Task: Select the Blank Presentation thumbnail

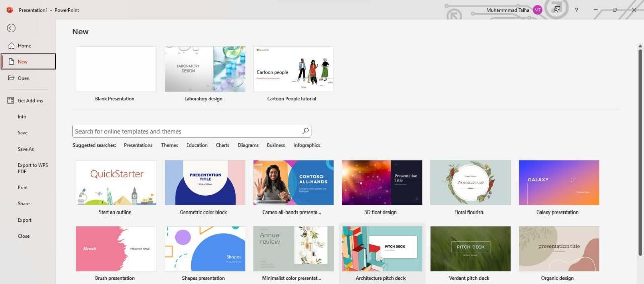Action: (x=116, y=69)
